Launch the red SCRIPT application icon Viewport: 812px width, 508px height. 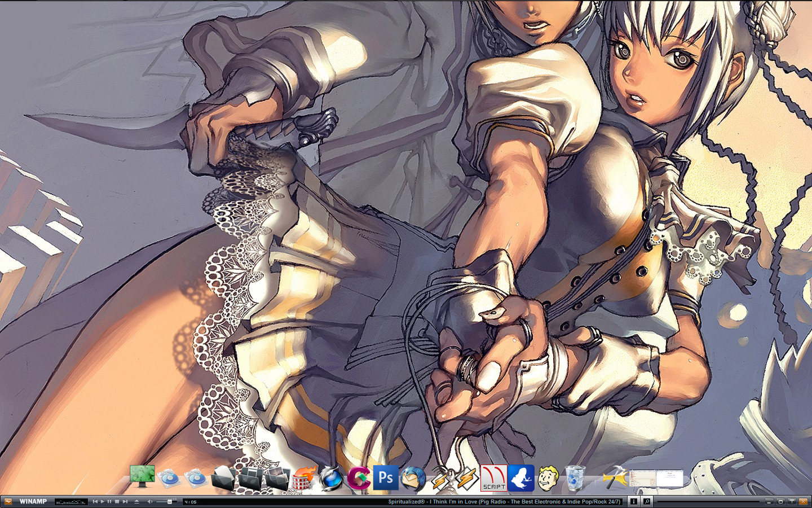coord(493,478)
